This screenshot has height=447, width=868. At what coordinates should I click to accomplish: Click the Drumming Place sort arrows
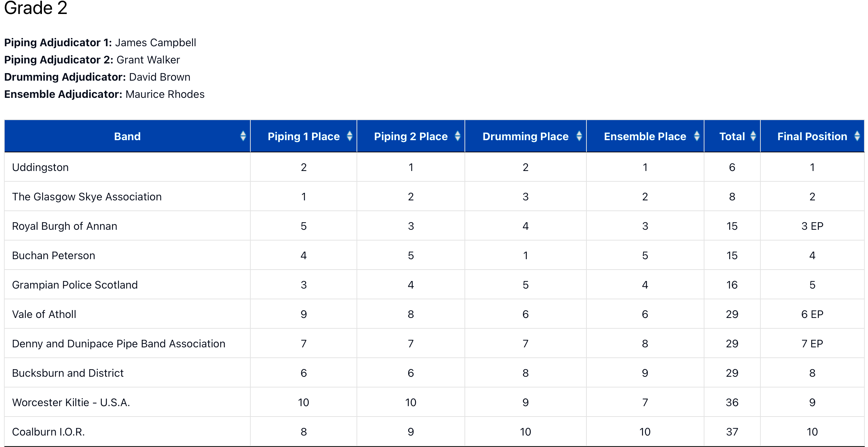pos(579,136)
